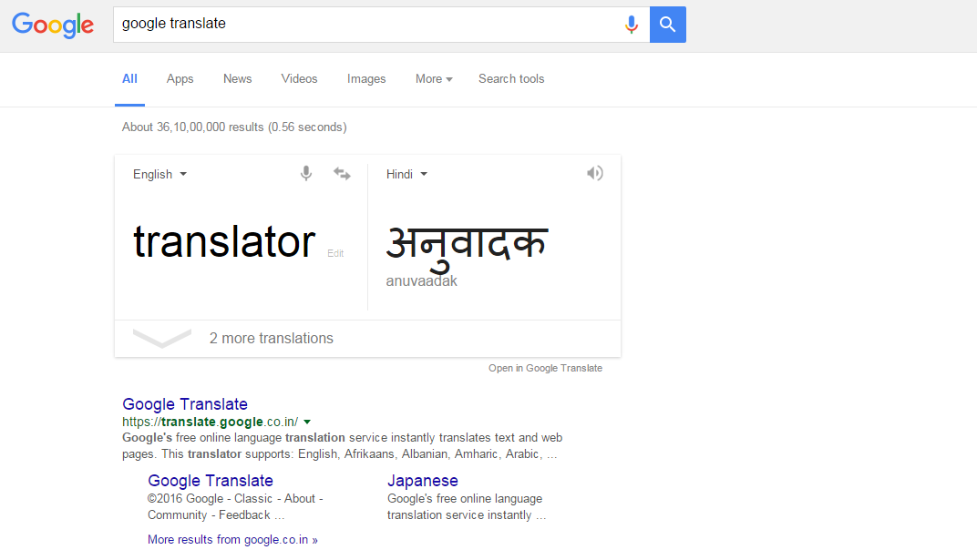The height and width of the screenshot is (560, 977).
Task: Click Edit next to translator word
Action: [335, 253]
